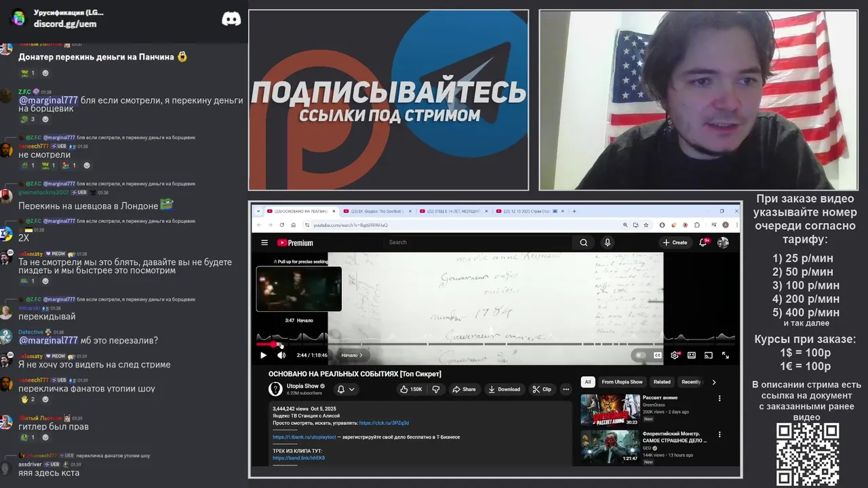Image resolution: width=868 pixels, height=488 pixels.
Task: Switch to the 'ОТЕЦ В 14 ЛЕТ' browser tab
Action: 452,211
